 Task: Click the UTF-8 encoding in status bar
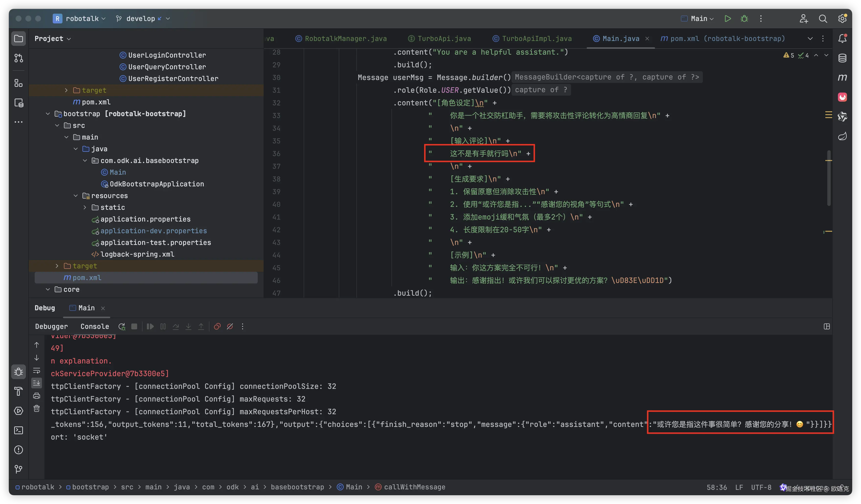pos(761,487)
